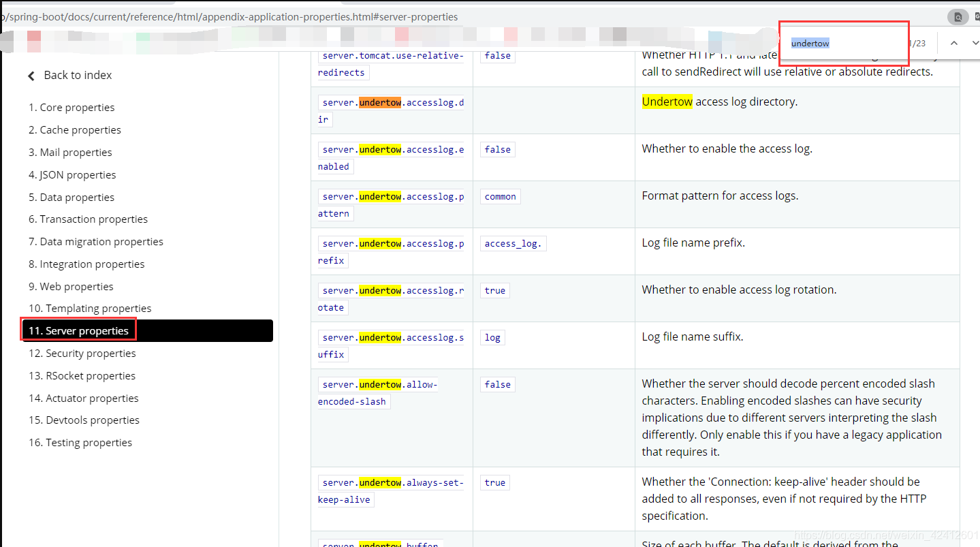Screen dimensions: 980x547
Task: Open '1. Core properties'
Action: click(72, 107)
